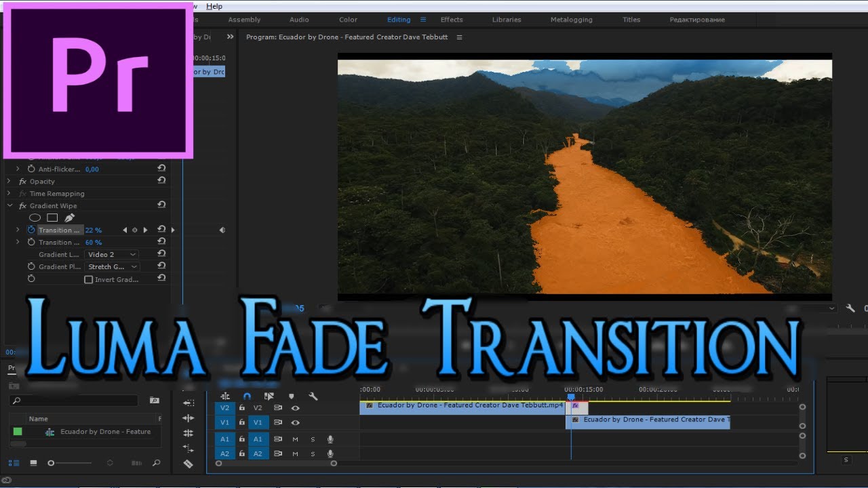Toggle track lock on V2

[242, 408]
